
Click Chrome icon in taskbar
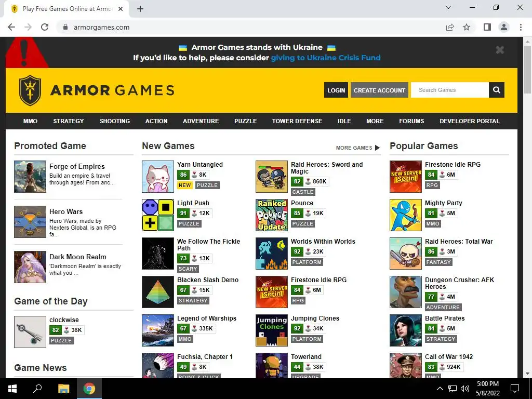[89, 389]
